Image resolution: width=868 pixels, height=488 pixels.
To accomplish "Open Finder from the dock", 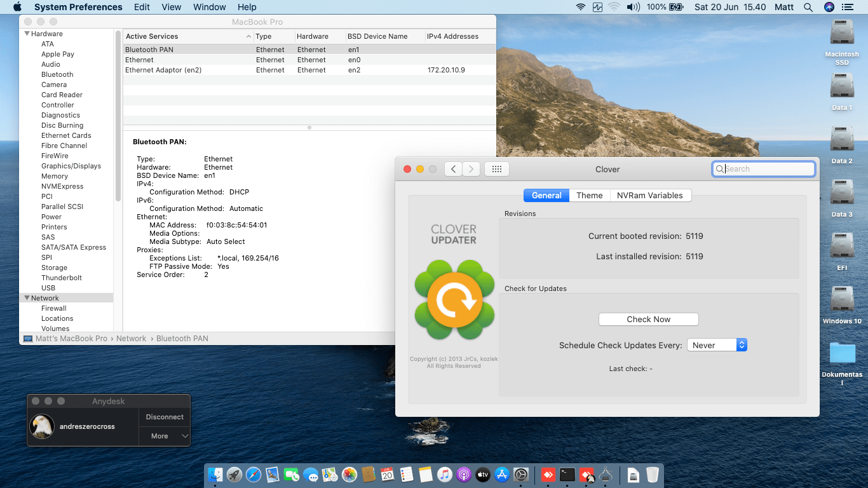I will (x=216, y=475).
